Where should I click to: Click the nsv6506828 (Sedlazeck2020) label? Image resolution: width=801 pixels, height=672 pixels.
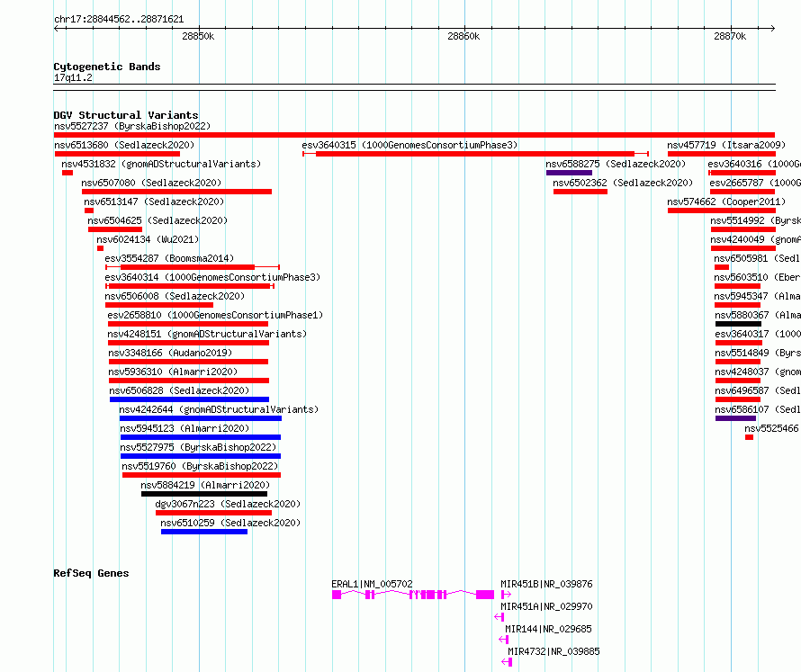pyautogui.click(x=179, y=390)
